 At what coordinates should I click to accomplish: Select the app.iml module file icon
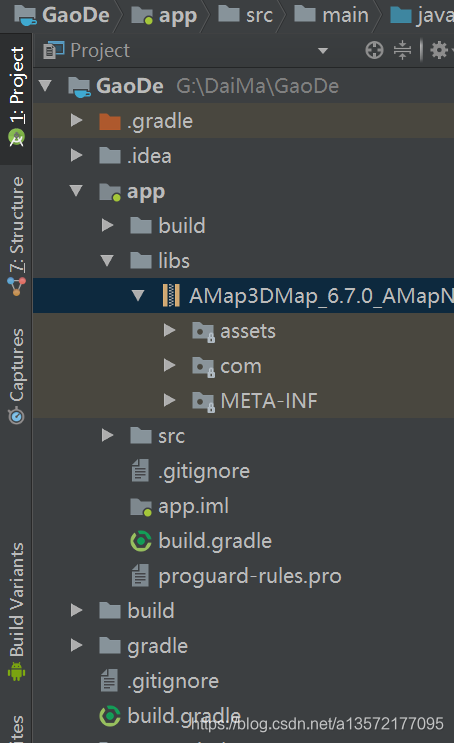[x=141, y=507]
